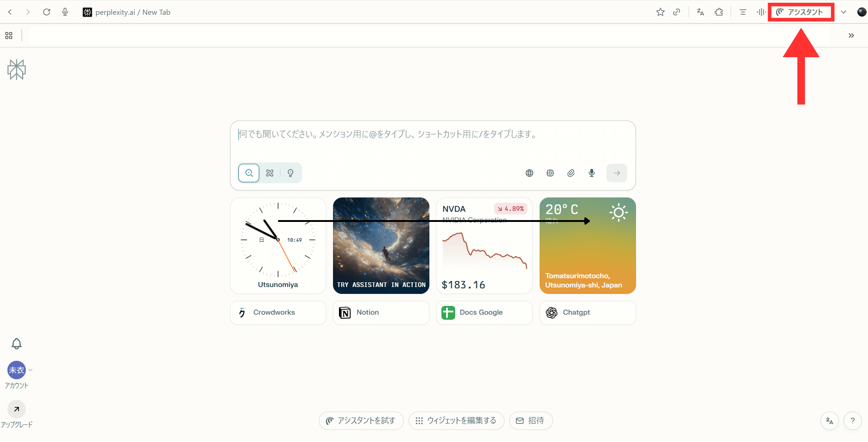Image resolution: width=868 pixels, height=442 pixels.
Task: Expand the dropdown next to the Assistant button
Action: 844,12
